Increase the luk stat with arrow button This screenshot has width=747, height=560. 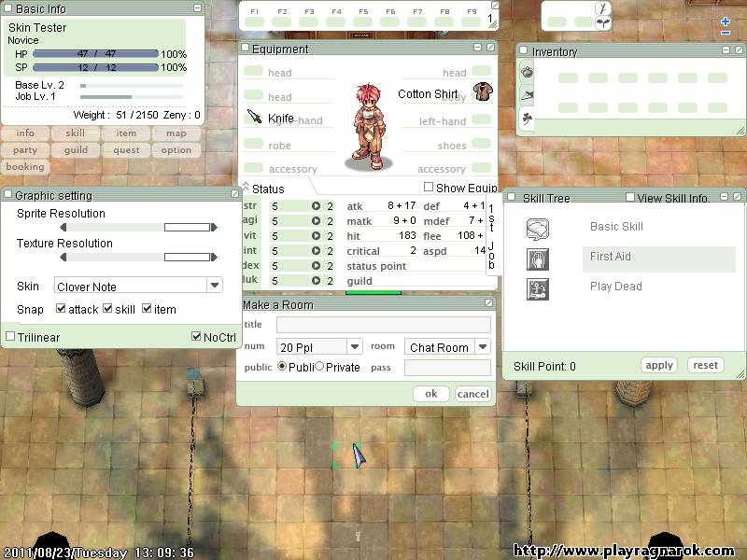[x=316, y=281]
